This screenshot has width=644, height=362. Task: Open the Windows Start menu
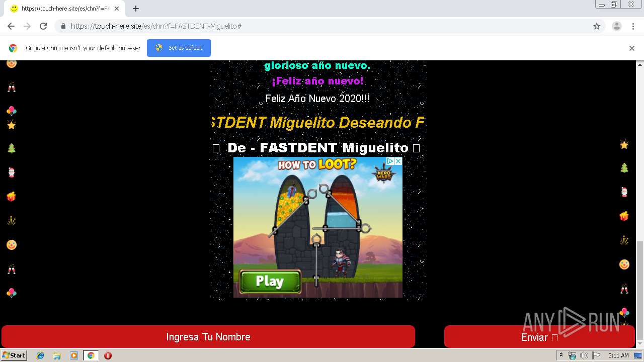[x=14, y=355]
